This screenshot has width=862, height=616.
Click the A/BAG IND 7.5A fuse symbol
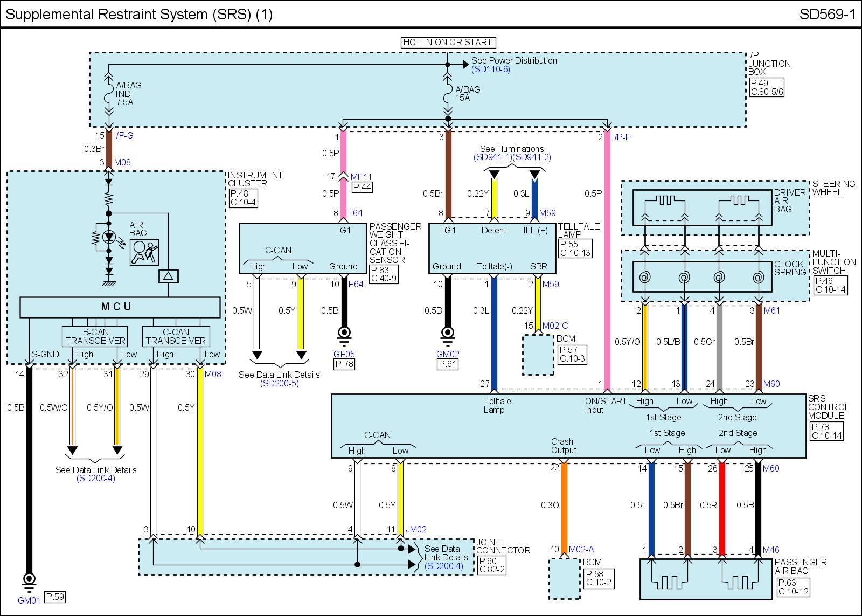click(108, 93)
